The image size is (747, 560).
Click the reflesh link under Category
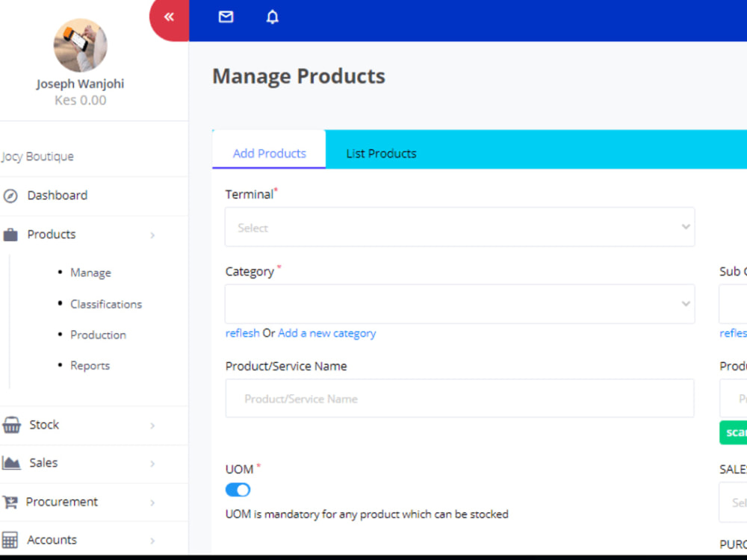click(x=243, y=333)
